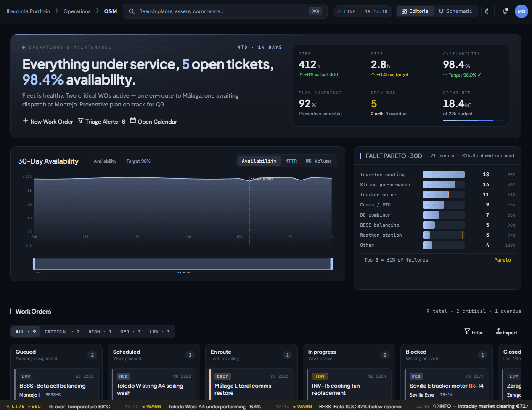
Task: Click the String performance Pareto row
Action: [437, 185]
